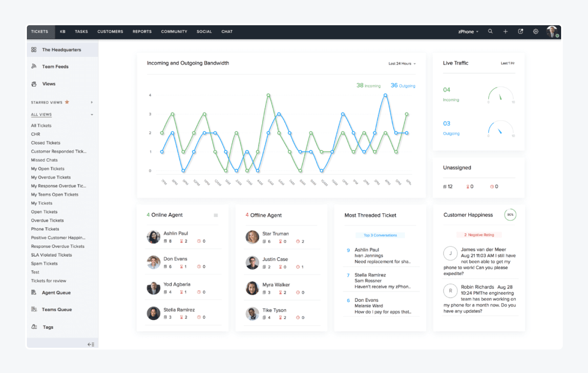Open the compose/edit icon in top bar
588x373 pixels.
tap(520, 32)
